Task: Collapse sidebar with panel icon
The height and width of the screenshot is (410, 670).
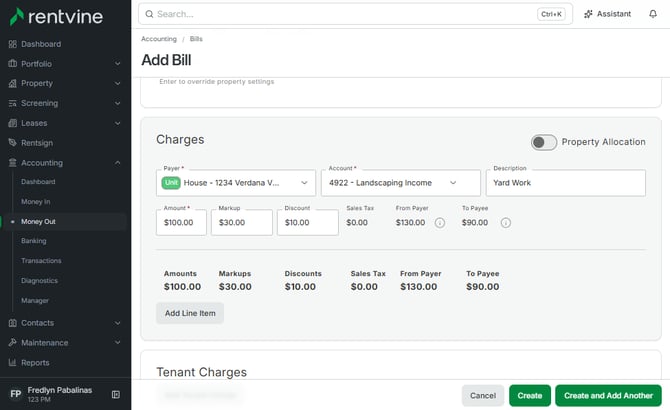Action: (x=115, y=394)
